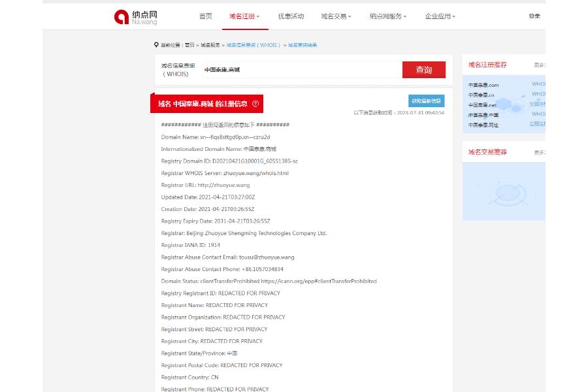This screenshot has width=588, height=392.
Task: Click the Na.wang red logo
Action: [135, 17]
